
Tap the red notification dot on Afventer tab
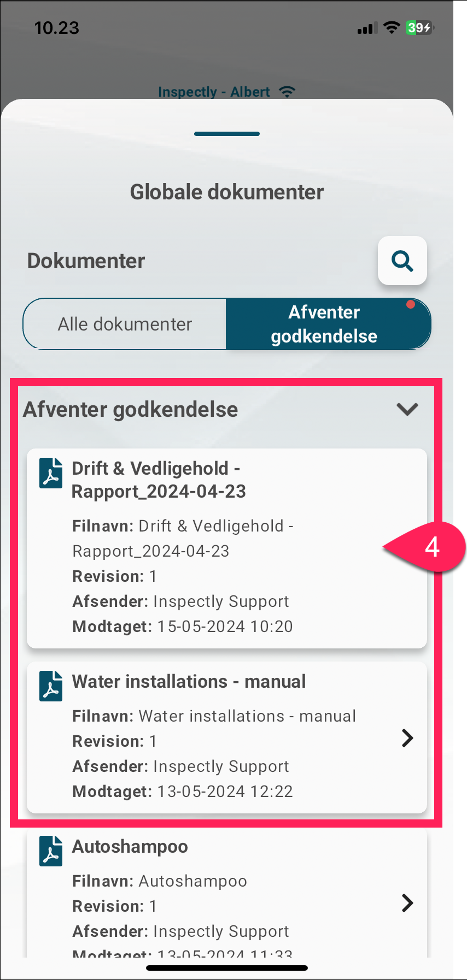411,305
